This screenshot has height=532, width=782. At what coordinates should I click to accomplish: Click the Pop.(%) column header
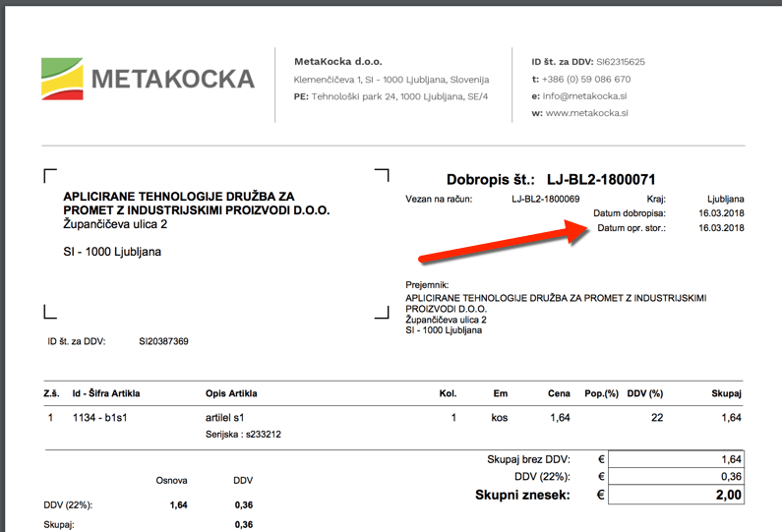[x=601, y=393]
